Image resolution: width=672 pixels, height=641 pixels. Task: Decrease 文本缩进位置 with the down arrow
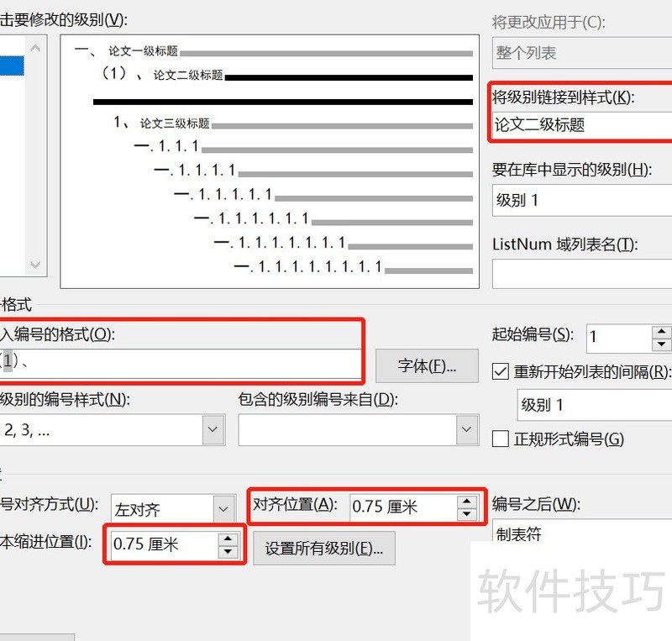coord(228,551)
